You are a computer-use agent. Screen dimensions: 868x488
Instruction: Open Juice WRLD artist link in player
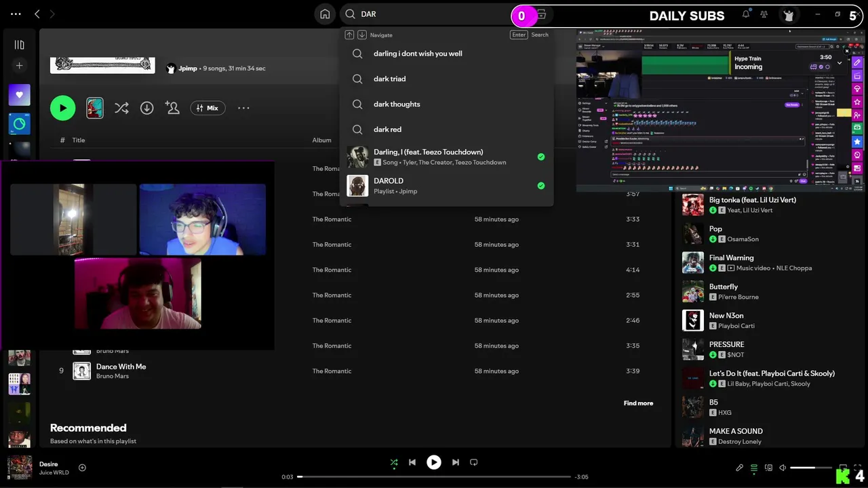point(54,472)
